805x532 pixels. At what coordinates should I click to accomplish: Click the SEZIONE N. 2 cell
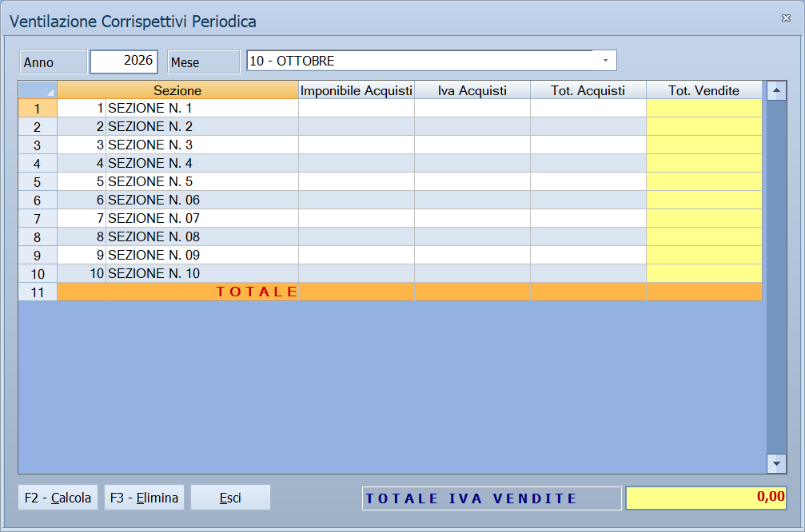point(202,127)
